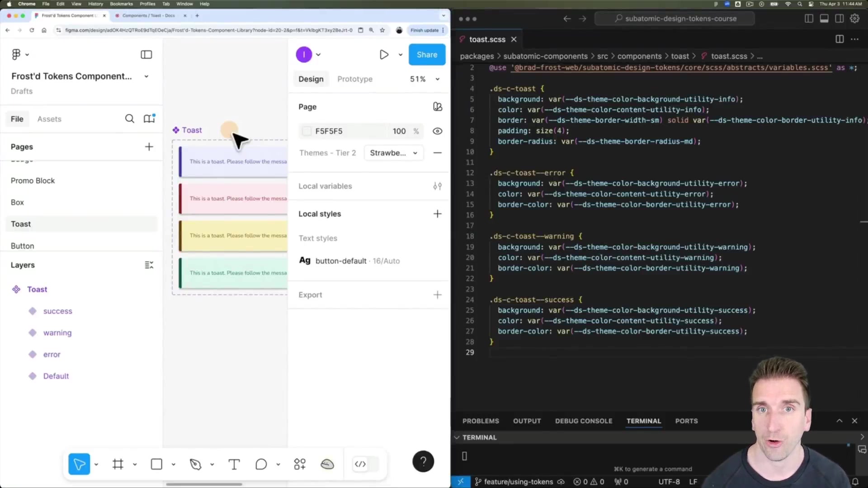Open the 51% zoom level dropdown
868x488 pixels.
425,79
